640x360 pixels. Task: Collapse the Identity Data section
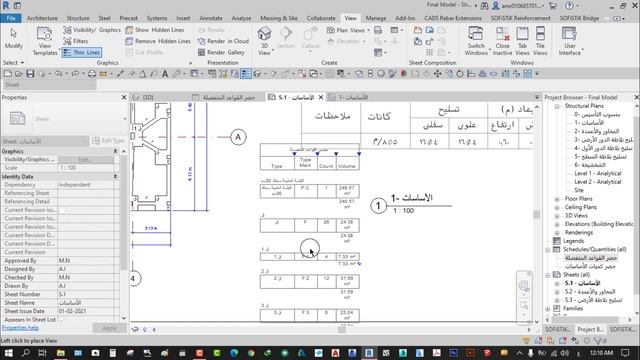pyautogui.click(x=115, y=176)
